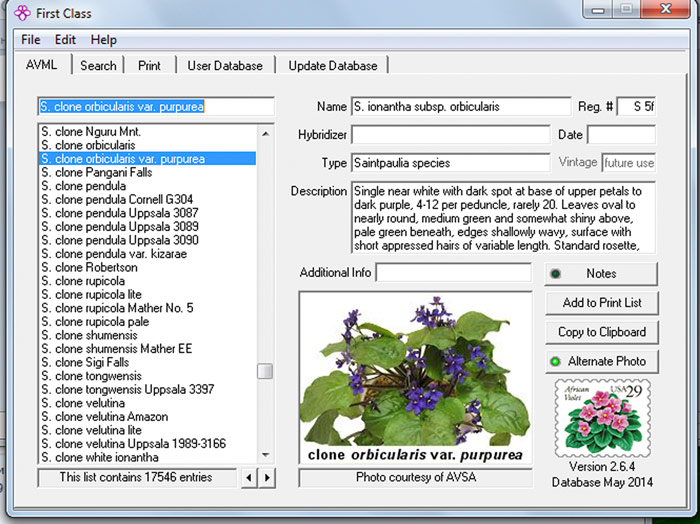This screenshot has width=700, height=524.
Task: Select 'S. clone pendula Uppsala 3089'
Action: pos(147,226)
